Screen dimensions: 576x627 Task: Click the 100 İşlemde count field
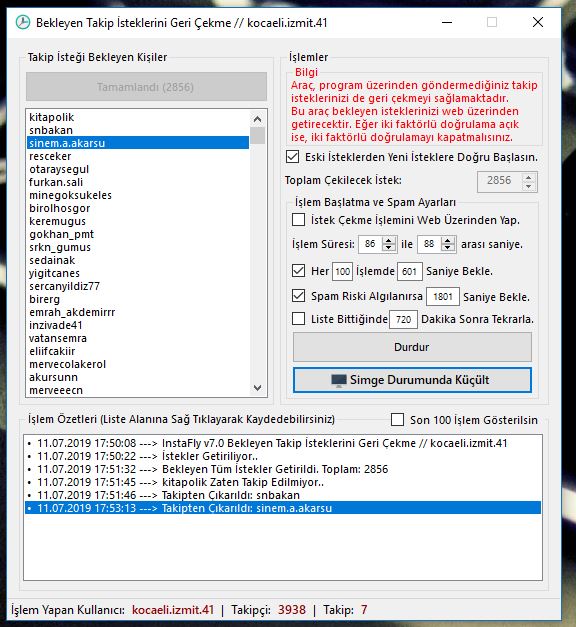342,272
